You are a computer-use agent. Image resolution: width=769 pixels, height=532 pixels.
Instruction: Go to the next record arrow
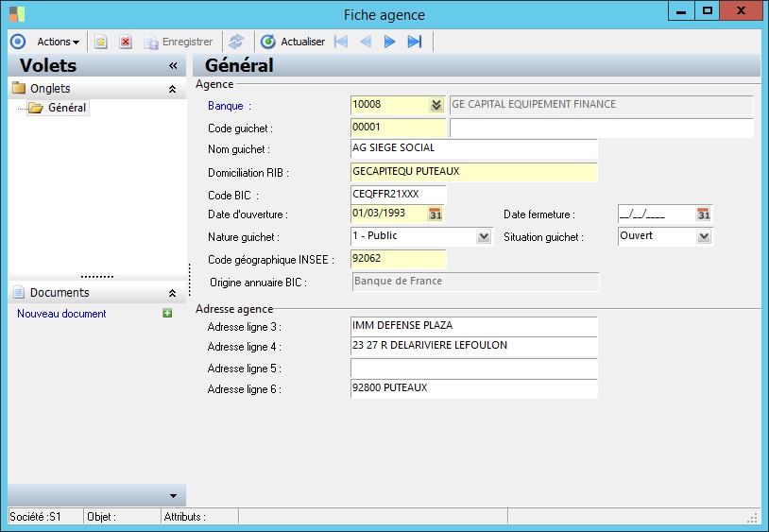(389, 42)
